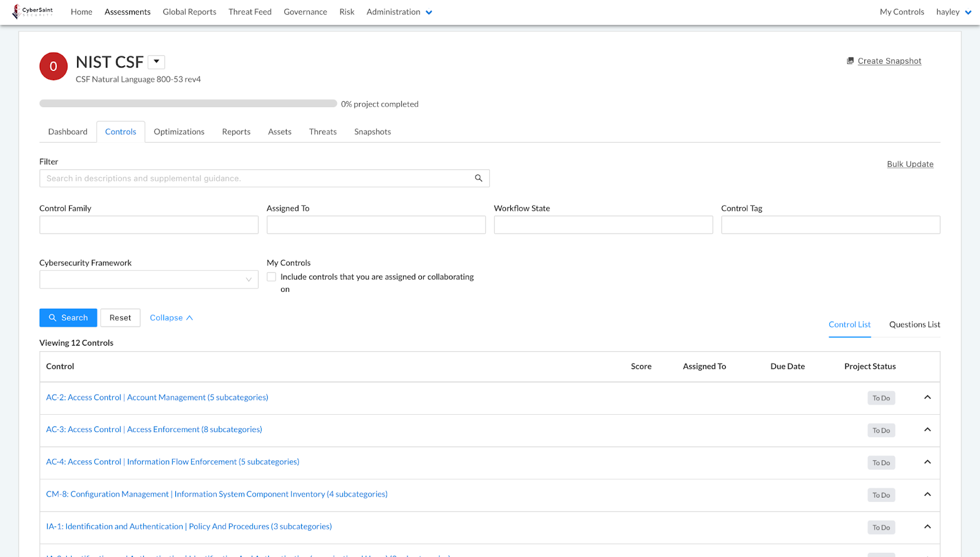Click the Score column header
This screenshot has width=980, height=557.
tap(641, 366)
